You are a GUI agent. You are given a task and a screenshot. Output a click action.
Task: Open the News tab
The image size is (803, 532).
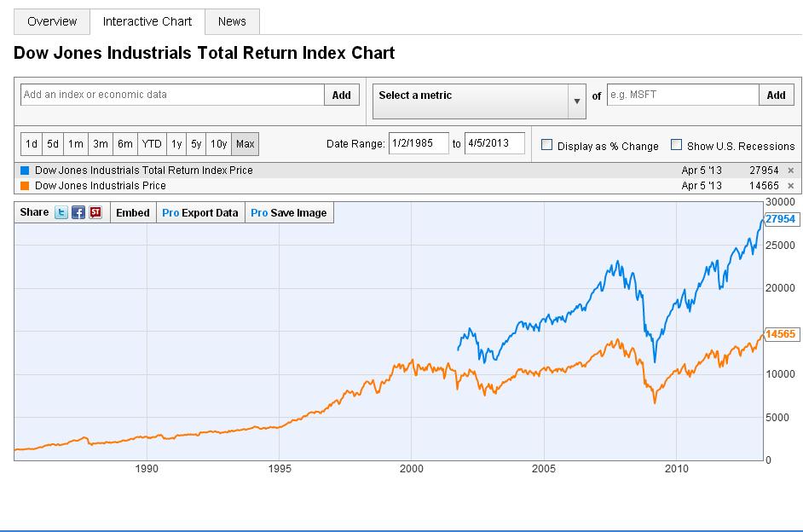point(232,21)
